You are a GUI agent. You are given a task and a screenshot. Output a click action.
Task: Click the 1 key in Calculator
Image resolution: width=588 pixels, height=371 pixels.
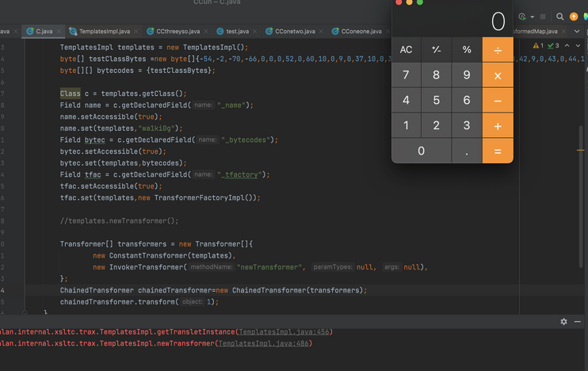tap(406, 126)
